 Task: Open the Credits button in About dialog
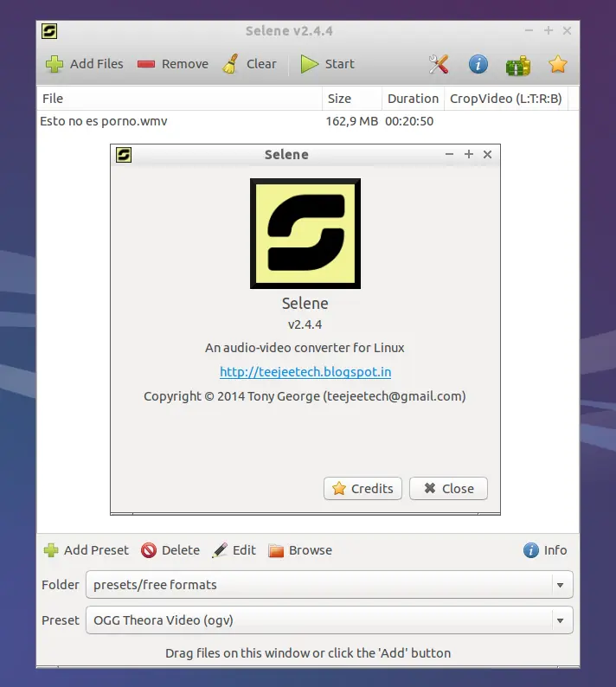[363, 489]
